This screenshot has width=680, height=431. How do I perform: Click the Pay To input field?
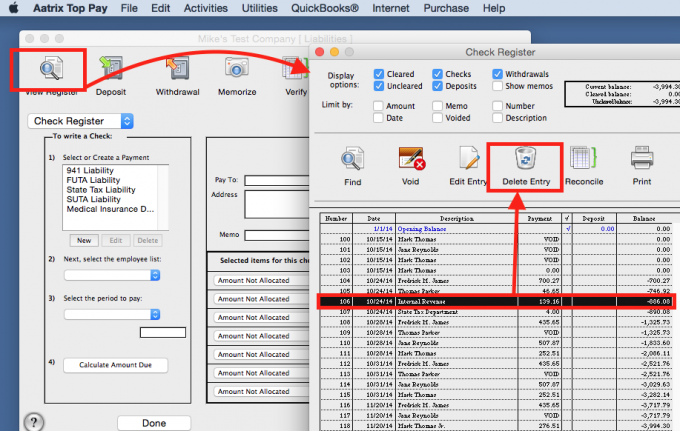277,180
